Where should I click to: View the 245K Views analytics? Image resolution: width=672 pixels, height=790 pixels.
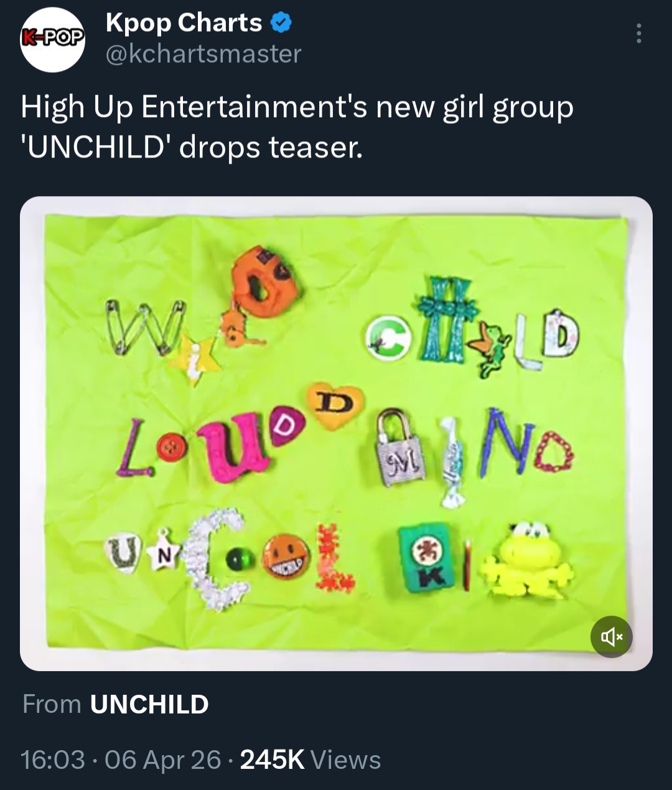[310, 760]
